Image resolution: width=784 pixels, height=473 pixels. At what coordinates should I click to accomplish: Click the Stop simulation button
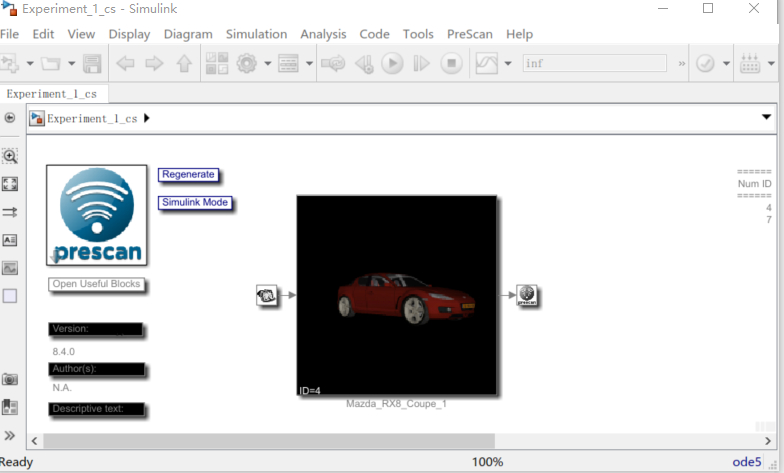tap(451, 64)
